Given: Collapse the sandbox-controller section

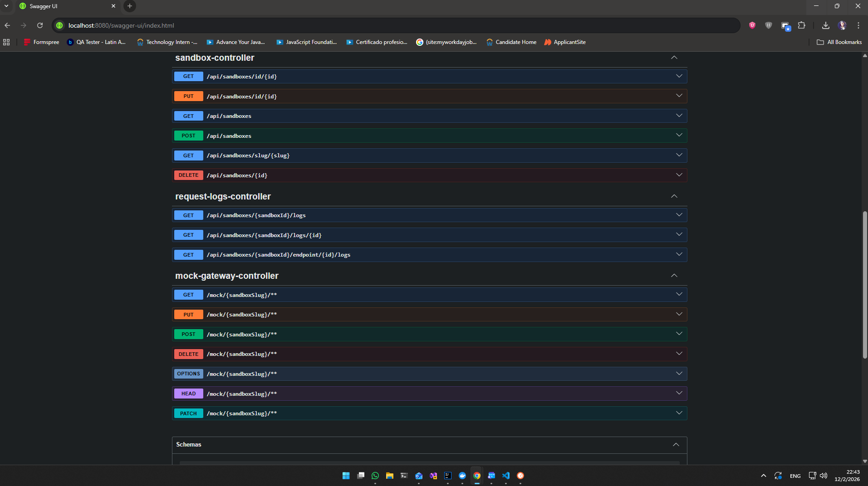Looking at the screenshot, I should [674, 58].
